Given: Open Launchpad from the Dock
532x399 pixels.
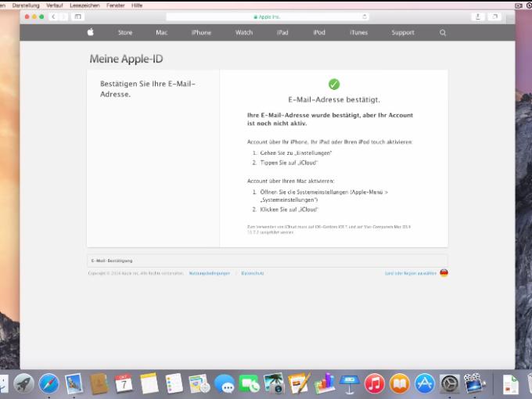Looking at the screenshot, I should pos(23,383).
